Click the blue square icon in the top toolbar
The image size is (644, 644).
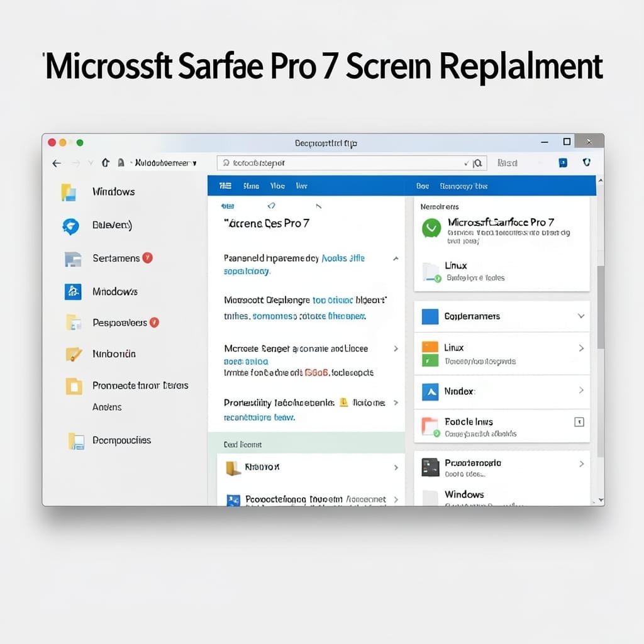[563, 163]
